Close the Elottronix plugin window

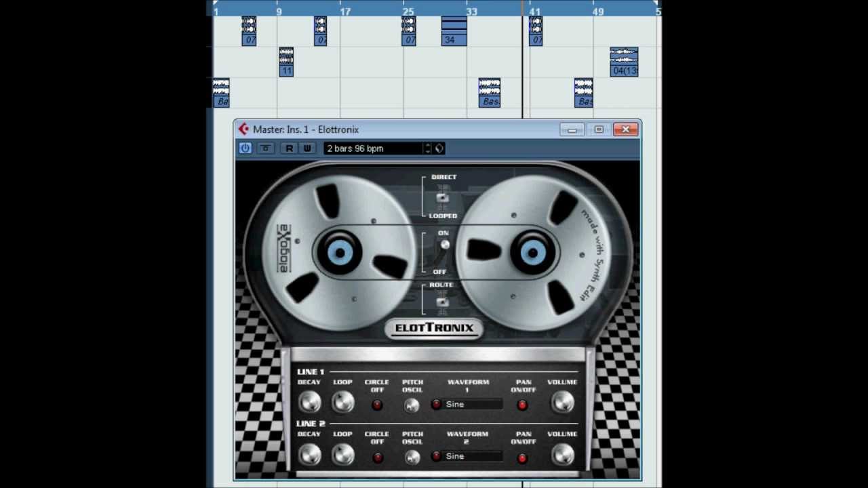point(625,129)
